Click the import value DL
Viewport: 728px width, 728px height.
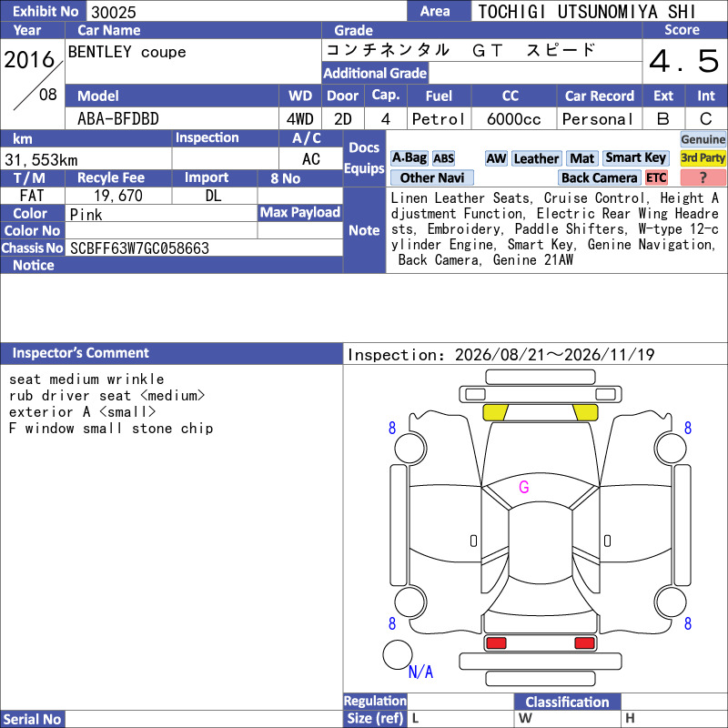click(213, 196)
